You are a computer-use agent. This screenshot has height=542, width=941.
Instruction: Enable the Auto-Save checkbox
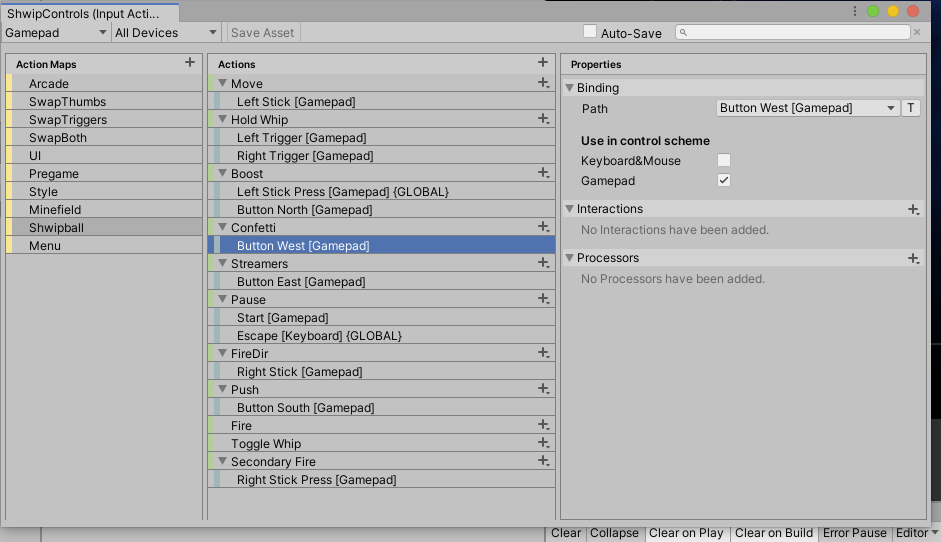tap(590, 32)
